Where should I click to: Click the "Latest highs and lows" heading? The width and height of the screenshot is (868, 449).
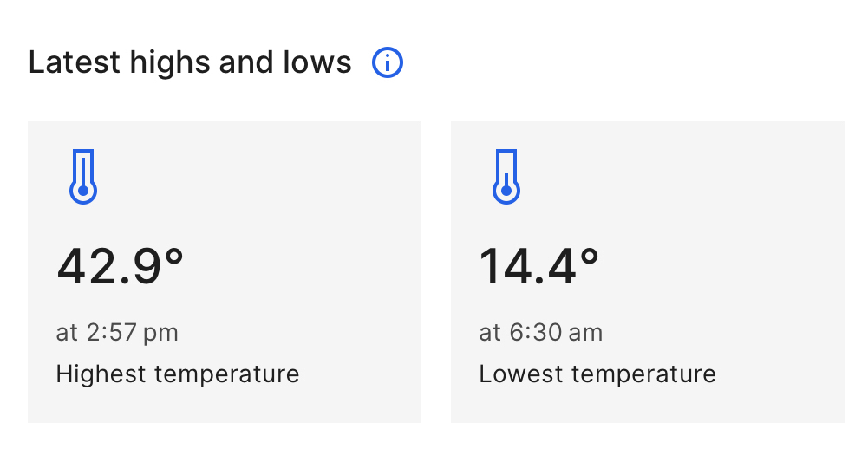tap(190, 63)
